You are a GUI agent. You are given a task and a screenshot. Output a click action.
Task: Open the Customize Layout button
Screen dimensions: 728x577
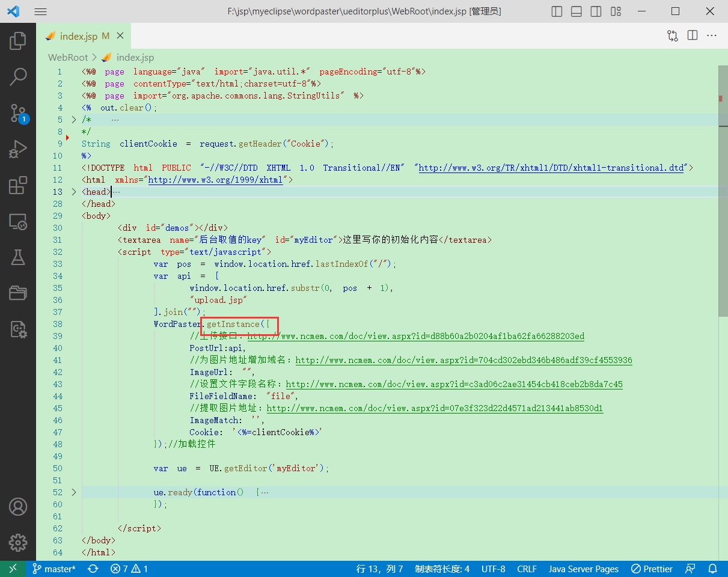616,11
